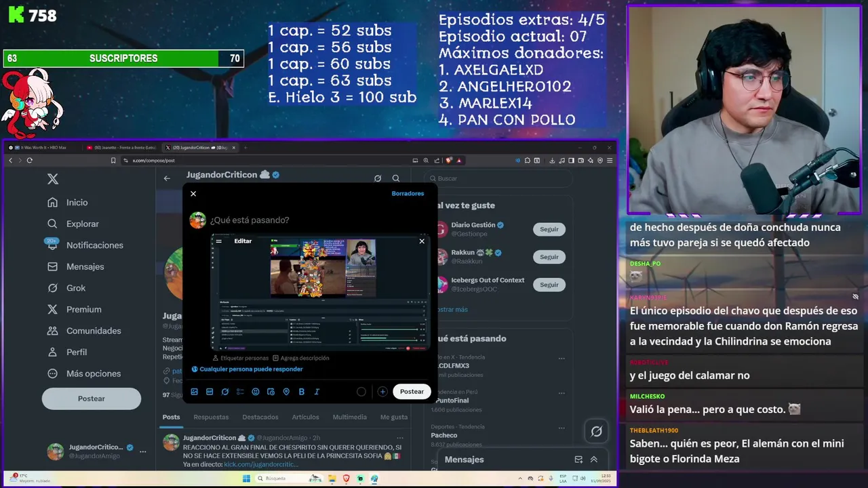Reload page in browser toolbar

[29, 161]
